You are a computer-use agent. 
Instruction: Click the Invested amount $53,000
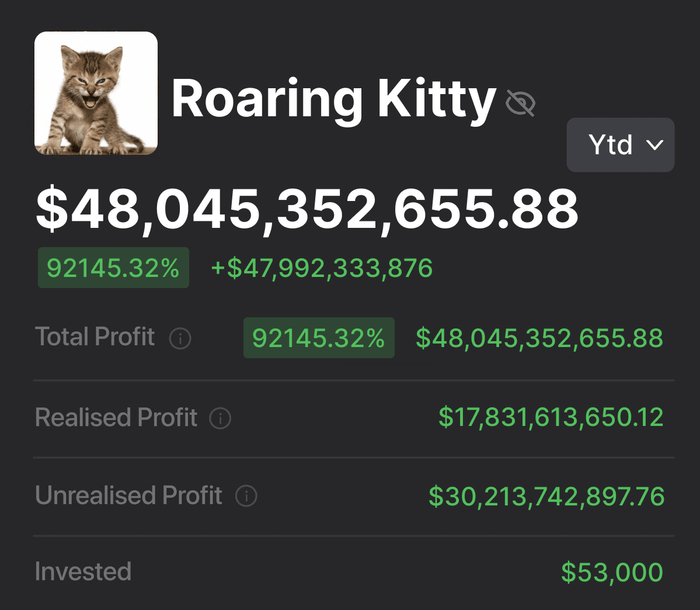coord(612,572)
